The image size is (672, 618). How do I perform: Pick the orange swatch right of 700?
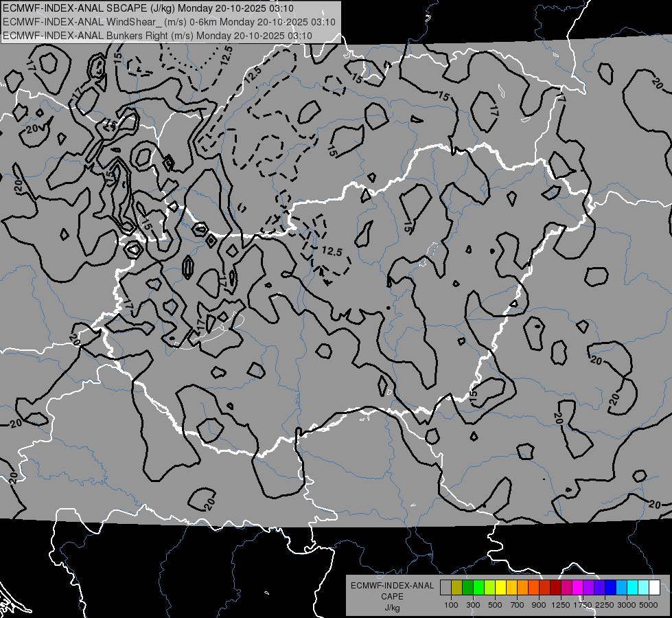(x=522, y=588)
